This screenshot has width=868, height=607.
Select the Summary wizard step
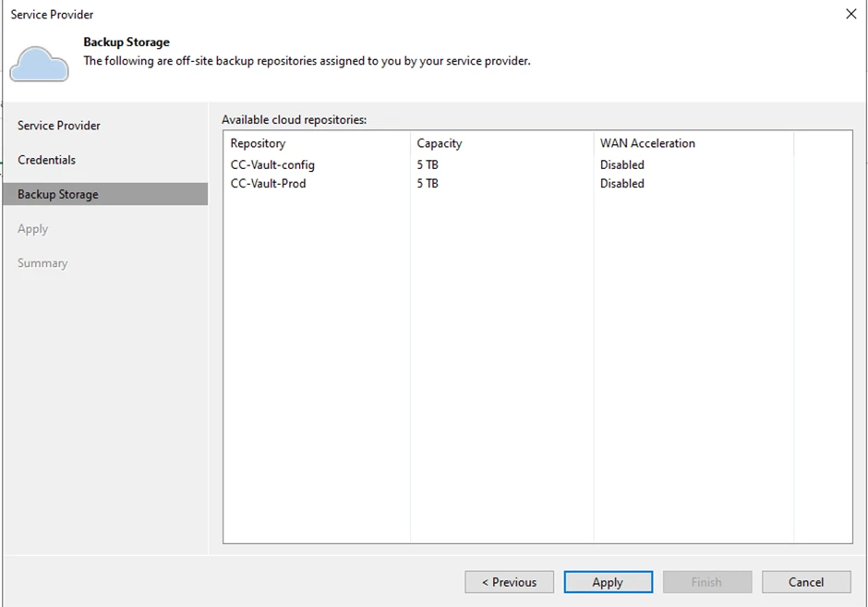42,263
